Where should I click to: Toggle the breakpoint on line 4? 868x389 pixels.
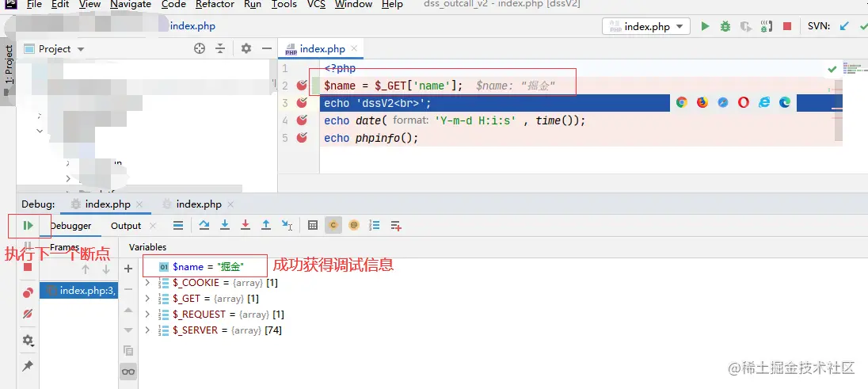point(302,120)
